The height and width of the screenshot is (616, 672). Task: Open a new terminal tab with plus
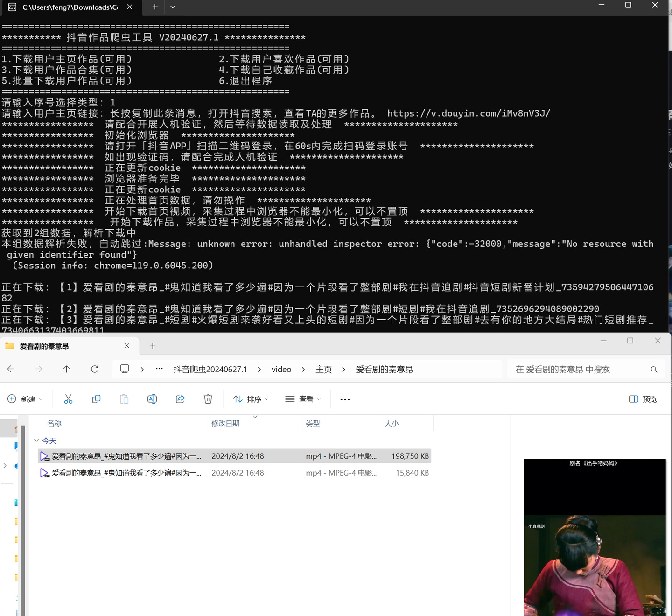pyautogui.click(x=155, y=7)
